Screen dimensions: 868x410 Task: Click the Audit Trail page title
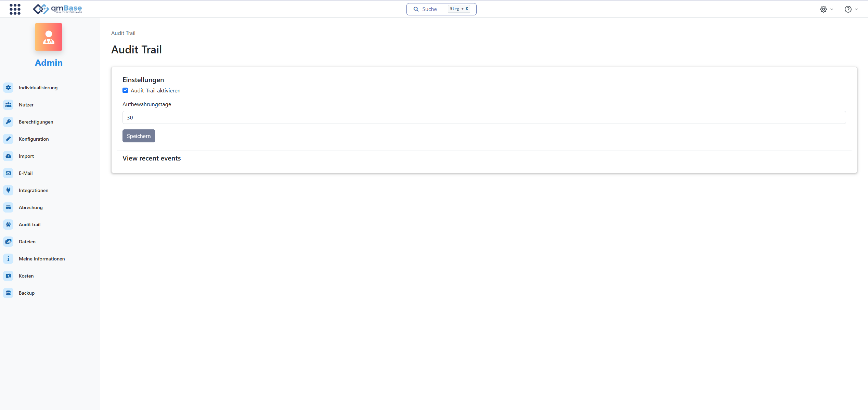(x=137, y=50)
